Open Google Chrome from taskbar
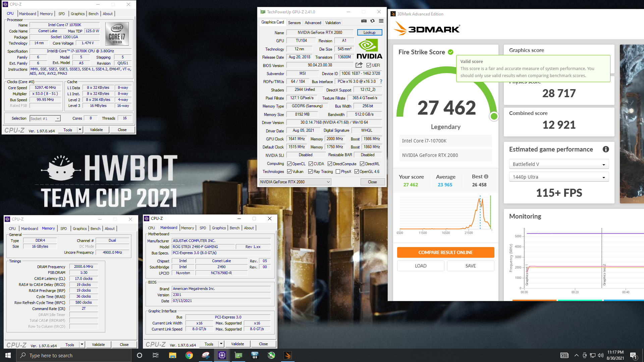The height and width of the screenshot is (362, 644). click(189, 355)
